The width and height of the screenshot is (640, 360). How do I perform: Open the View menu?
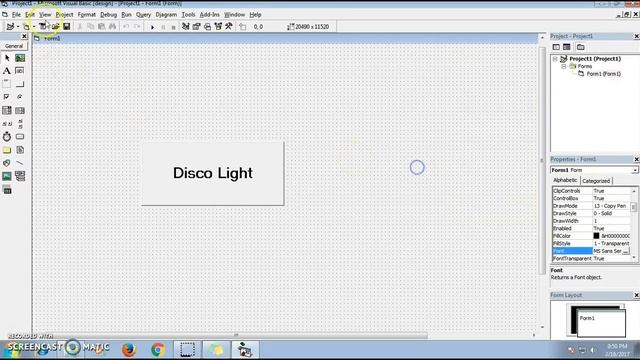coord(45,15)
